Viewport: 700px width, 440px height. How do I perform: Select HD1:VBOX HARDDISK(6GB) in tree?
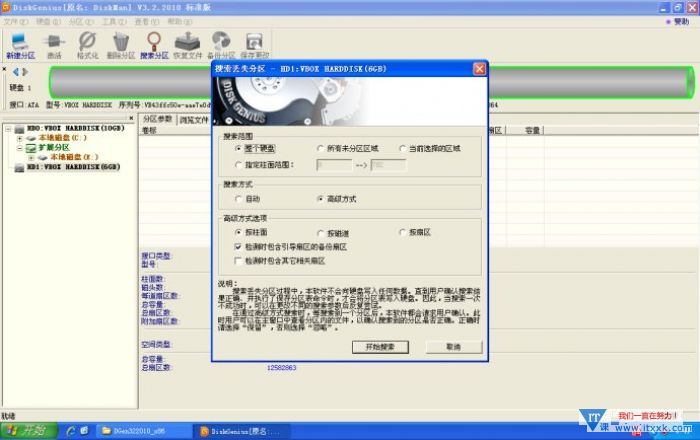pos(73,167)
